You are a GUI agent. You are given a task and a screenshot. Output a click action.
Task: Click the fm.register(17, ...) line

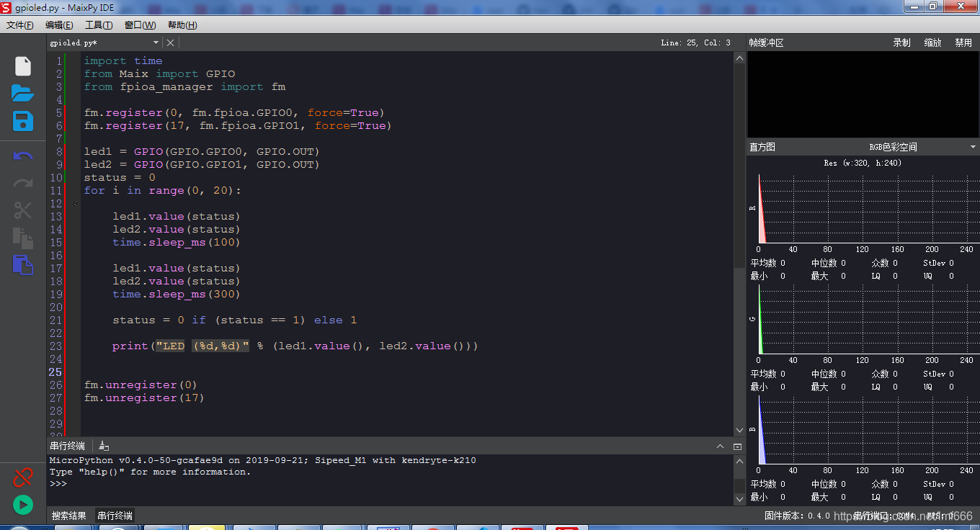coord(238,126)
